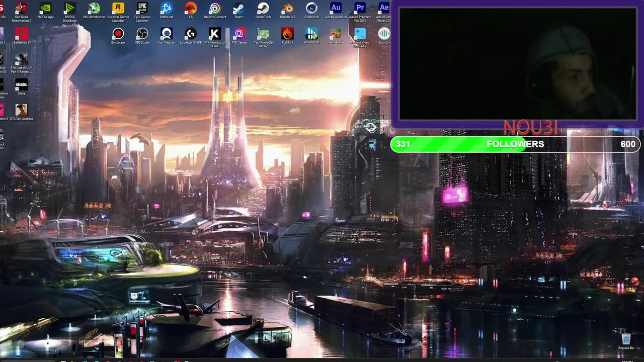Screen dimensions: 644x362
Task: Open the NVIDIA Broadcast shortcut
Action: pos(70,13)
